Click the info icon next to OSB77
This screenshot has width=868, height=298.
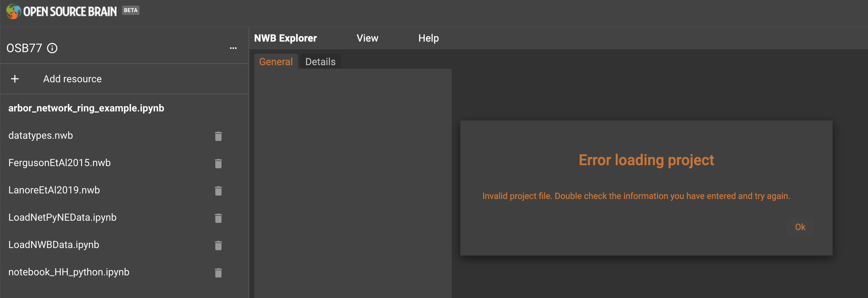pos(52,49)
